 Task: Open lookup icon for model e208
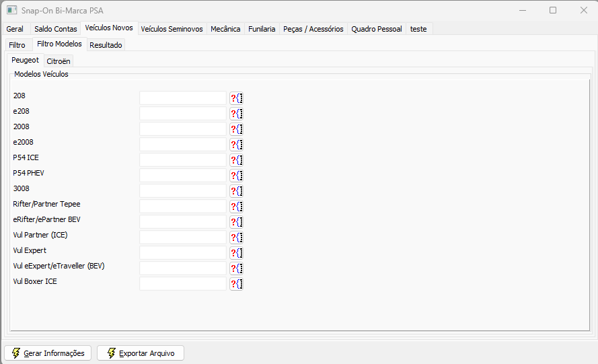237,114
